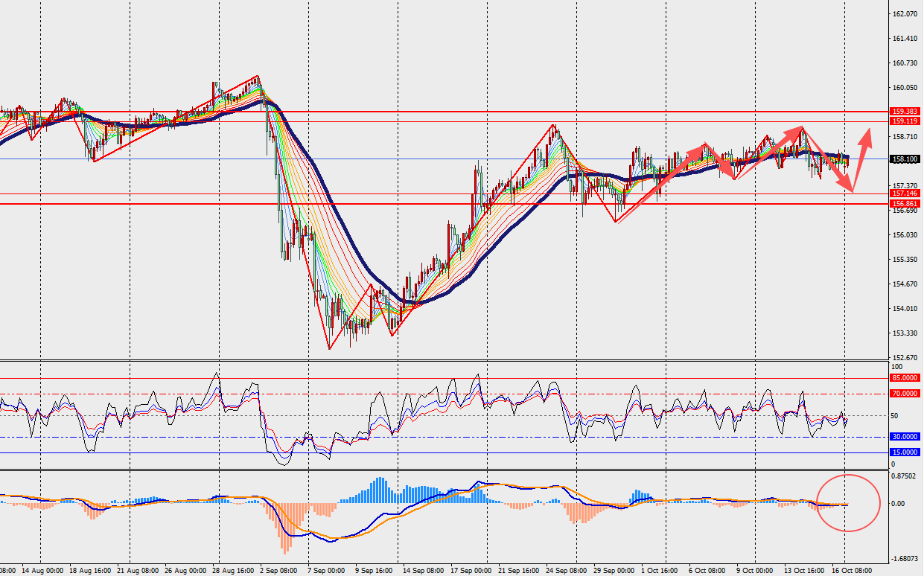The image size is (924, 576).
Task: Click the 160.050 value on price axis
Action: (x=905, y=88)
